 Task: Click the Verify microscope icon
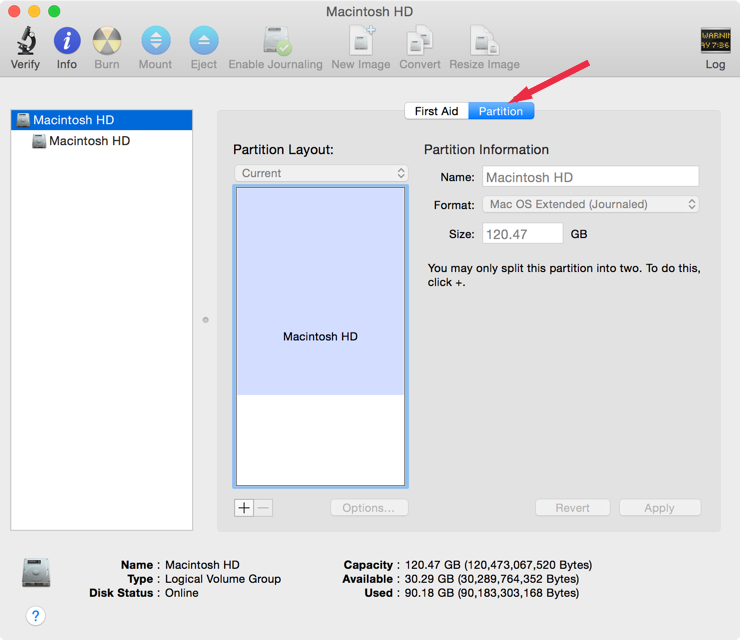tap(26, 41)
